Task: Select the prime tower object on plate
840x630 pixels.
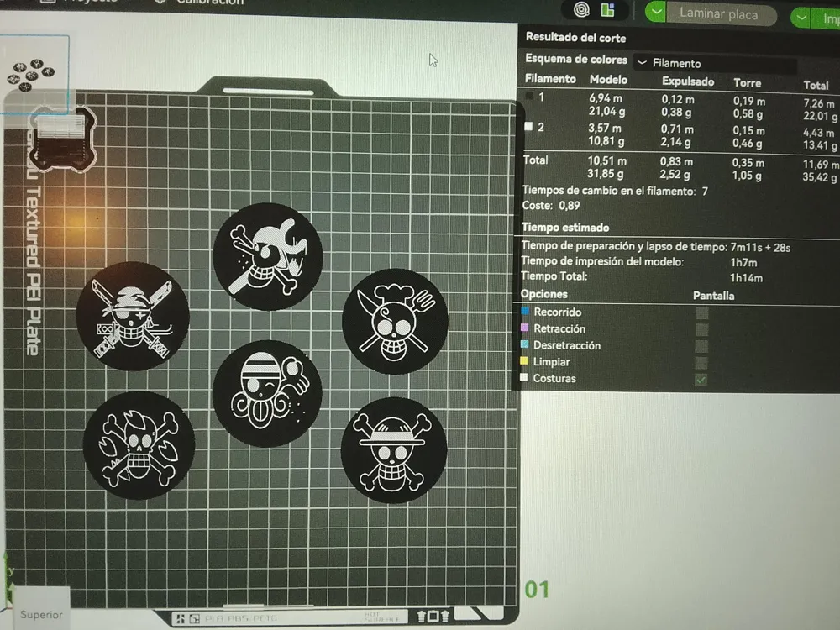Action: point(63,139)
